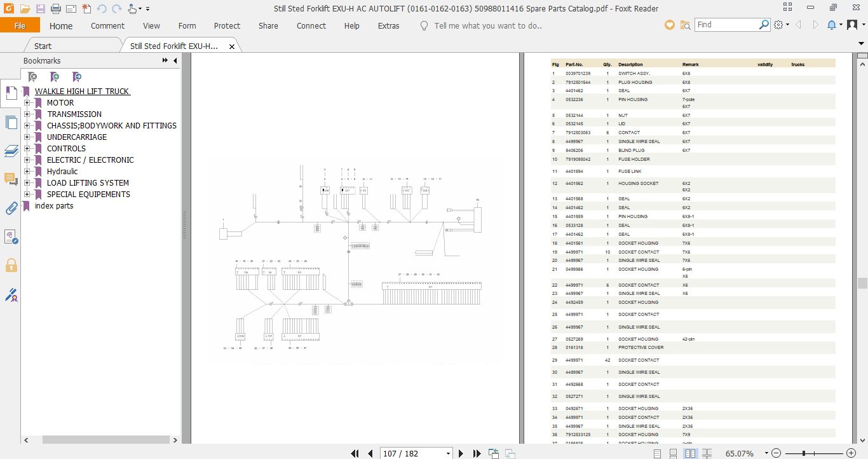Add a new bookmark with the plus icon
The height and width of the screenshot is (459, 868).
(x=55, y=77)
